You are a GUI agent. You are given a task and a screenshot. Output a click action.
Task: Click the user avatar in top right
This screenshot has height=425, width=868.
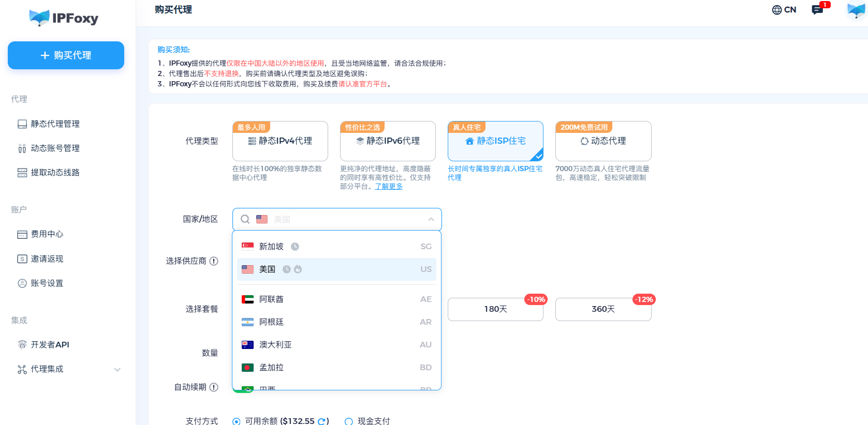point(856,10)
